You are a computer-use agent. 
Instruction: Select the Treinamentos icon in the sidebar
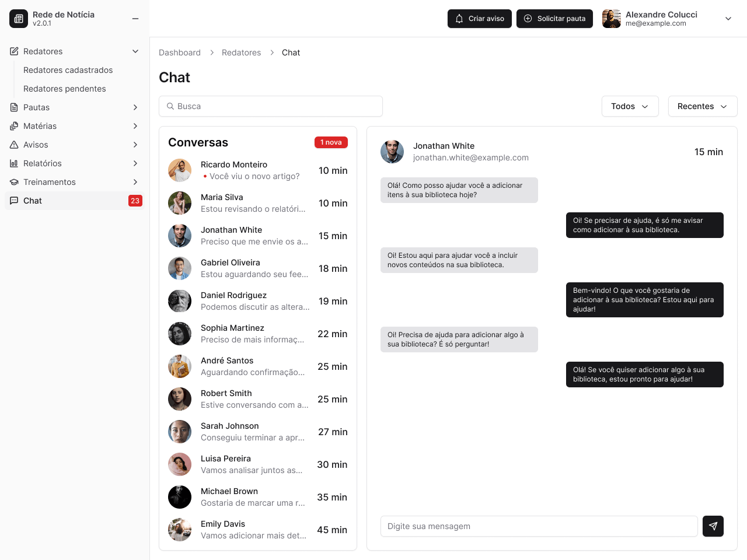tap(13, 182)
